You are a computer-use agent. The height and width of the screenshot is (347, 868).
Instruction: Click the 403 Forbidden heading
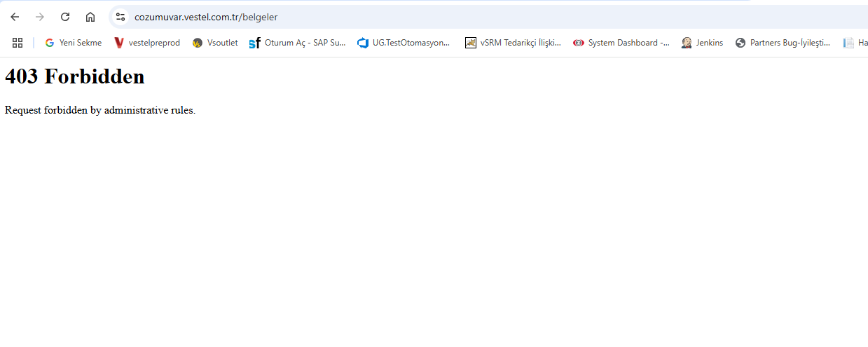pyautogui.click(x=75, y=76)
